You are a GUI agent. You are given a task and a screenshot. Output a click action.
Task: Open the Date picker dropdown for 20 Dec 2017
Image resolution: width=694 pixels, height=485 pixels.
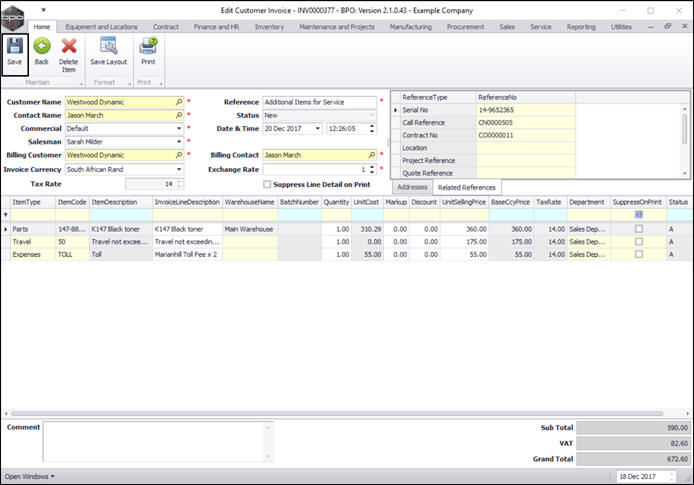coord(317,129)
